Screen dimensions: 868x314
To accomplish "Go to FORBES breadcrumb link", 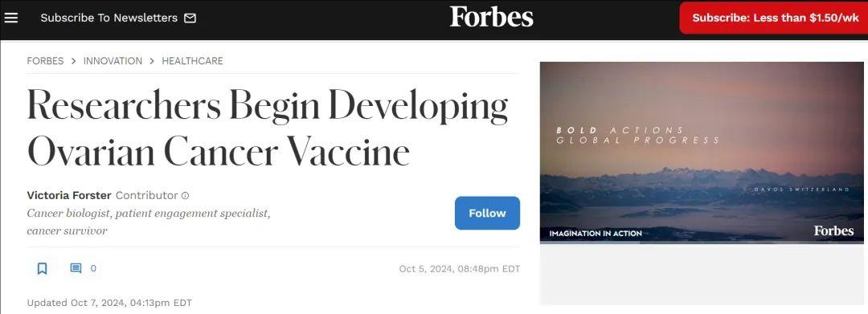I will point(45,61).
